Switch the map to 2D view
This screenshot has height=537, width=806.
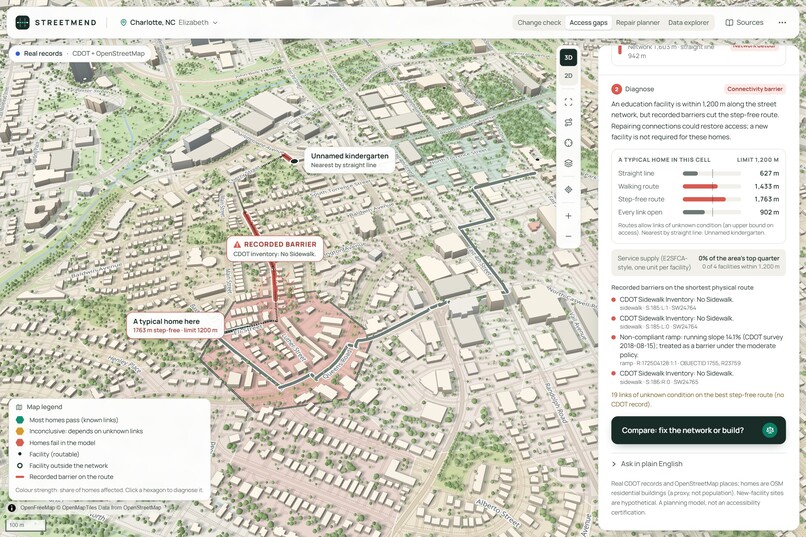click(568, 76)
